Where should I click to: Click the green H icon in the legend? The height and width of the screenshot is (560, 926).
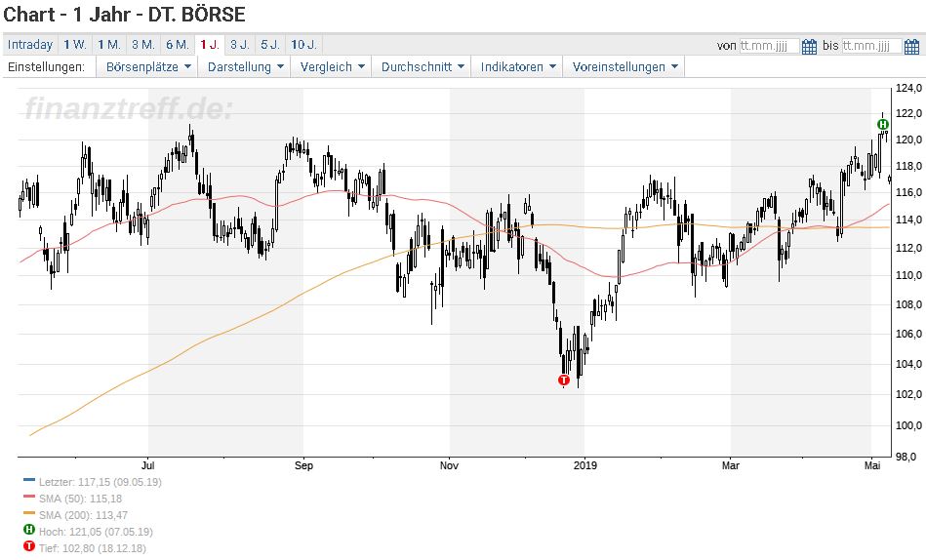click(29, 530)
